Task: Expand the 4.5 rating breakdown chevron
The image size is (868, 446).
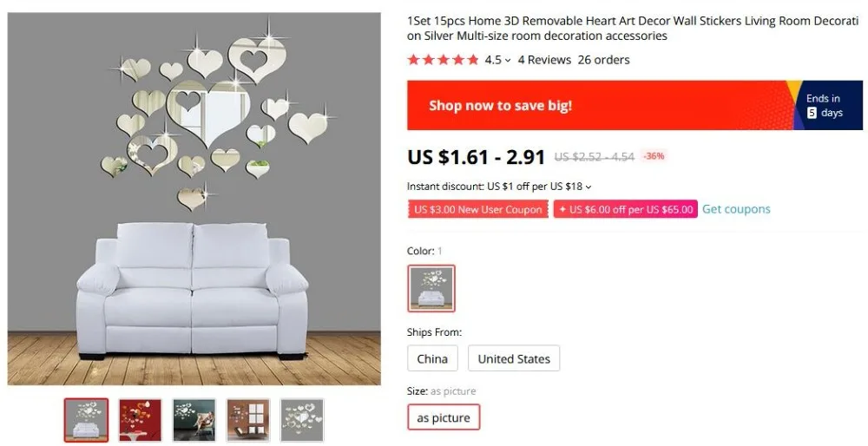Action: coord(508,61)
